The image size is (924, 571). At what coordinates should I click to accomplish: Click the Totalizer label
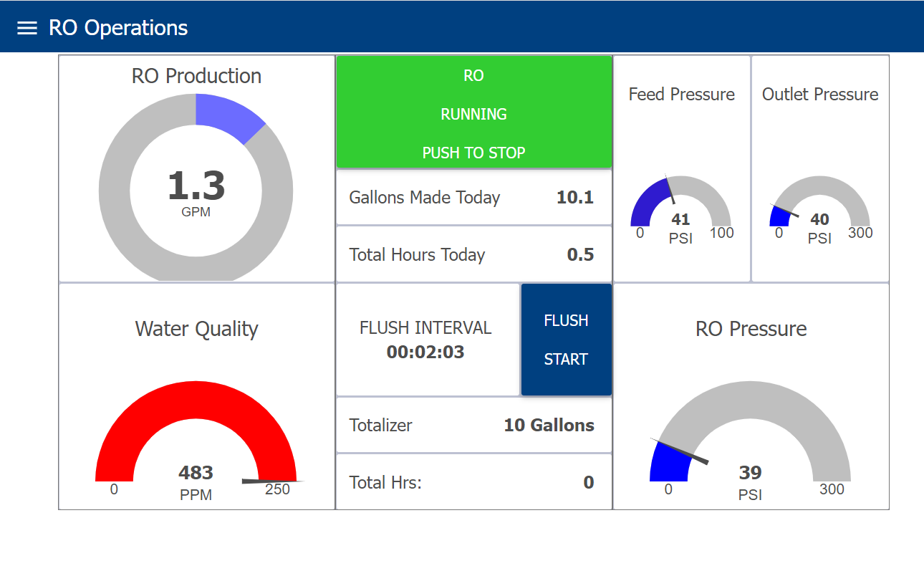pos(381,426)
